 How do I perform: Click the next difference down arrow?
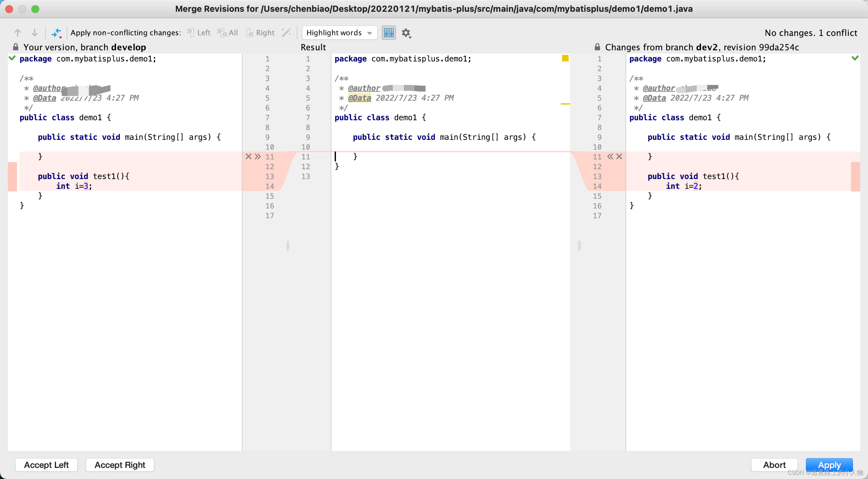(34, 33)
